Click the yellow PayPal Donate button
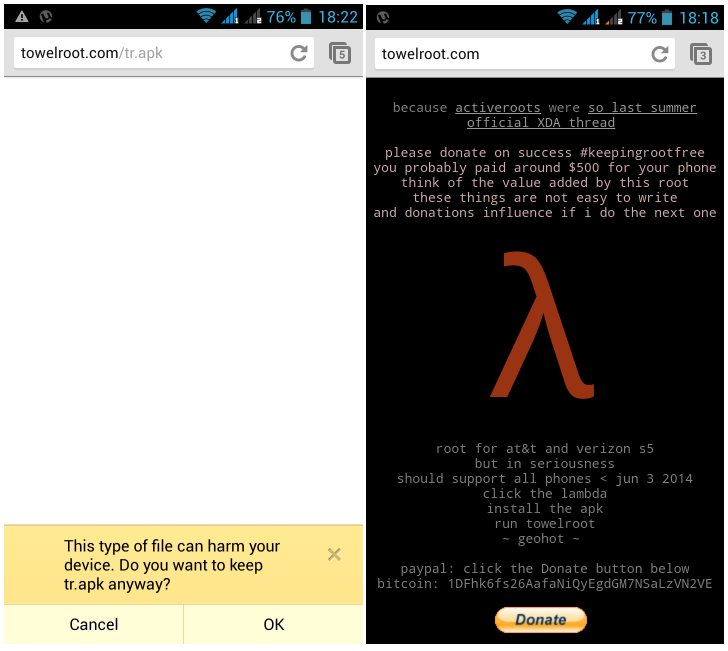The height and width of the screenshot is (651, 728). (x=541, y=620)
